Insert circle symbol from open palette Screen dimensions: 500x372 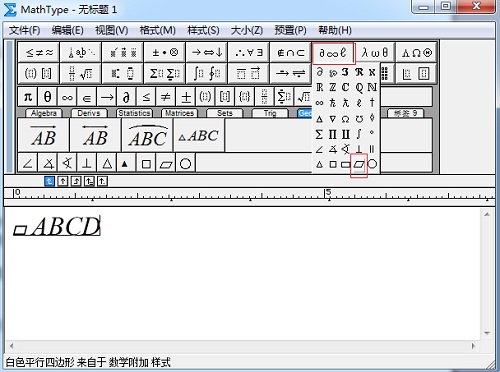(372, 164)
